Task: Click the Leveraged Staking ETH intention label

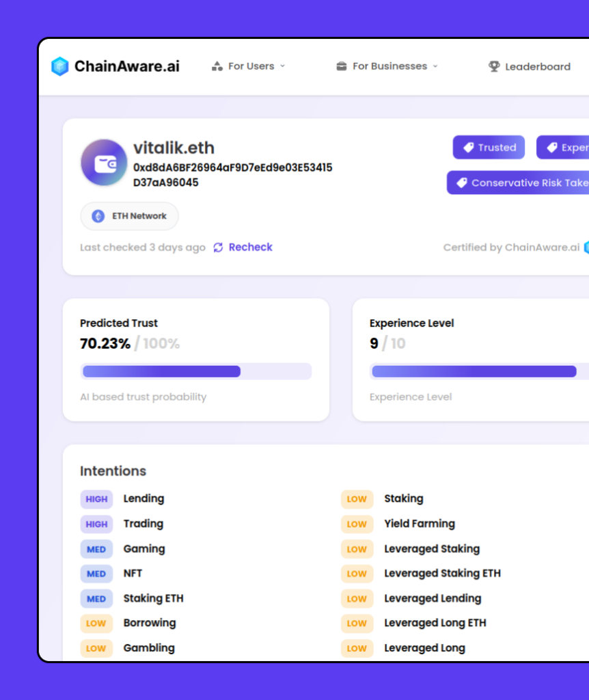Action: [443, 574]
